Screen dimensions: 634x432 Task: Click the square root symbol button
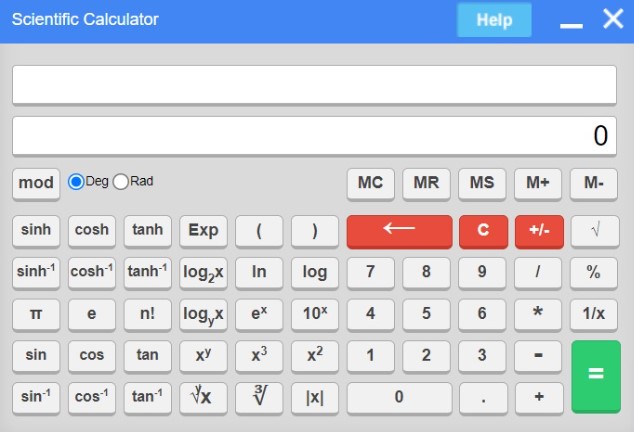pos(594,231)
